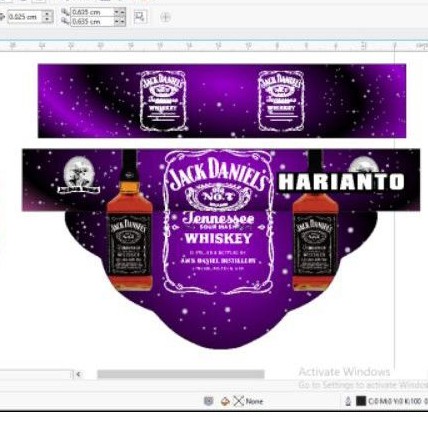428x428 pixels.
Task: Click the quick customize plus icon
Action: (165, 17)
